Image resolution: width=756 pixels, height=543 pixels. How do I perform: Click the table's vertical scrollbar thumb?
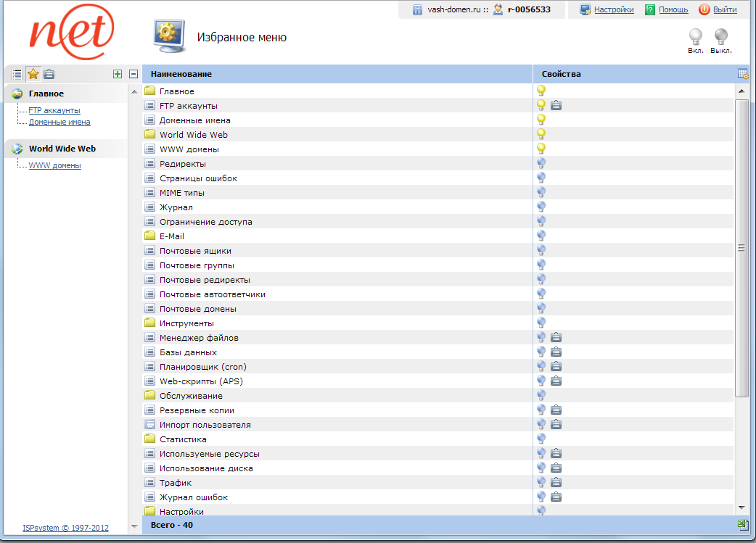point(741,248)
